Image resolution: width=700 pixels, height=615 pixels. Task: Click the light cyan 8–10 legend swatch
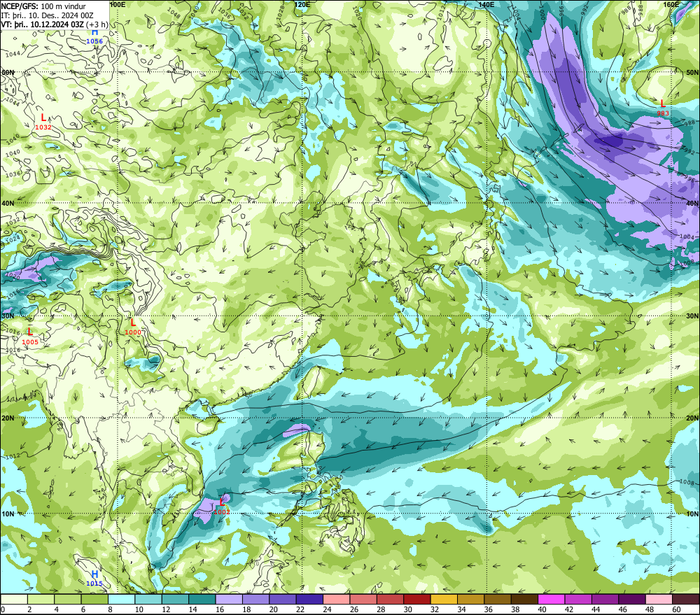tap(121, 599)
